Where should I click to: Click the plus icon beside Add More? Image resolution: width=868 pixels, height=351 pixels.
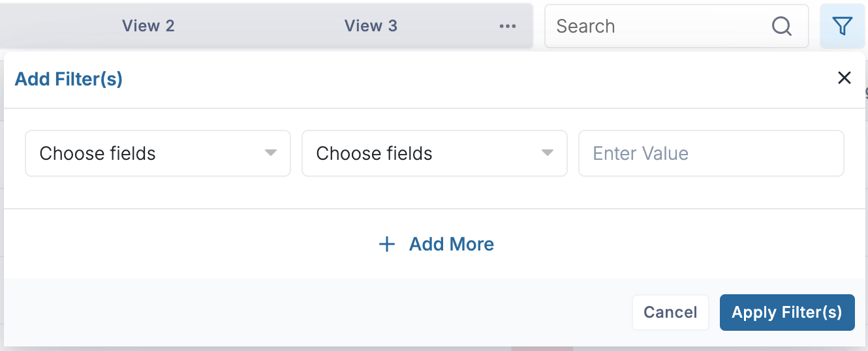pyautogui.click(x=387, y=245)
